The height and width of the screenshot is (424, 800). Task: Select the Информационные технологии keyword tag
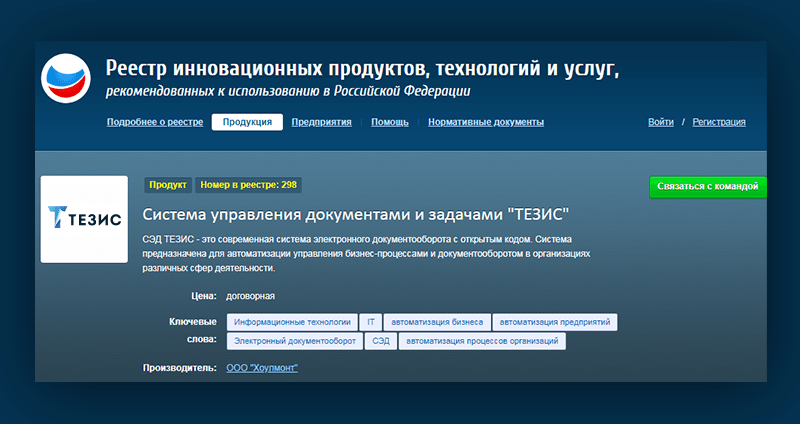click(292, 322)
